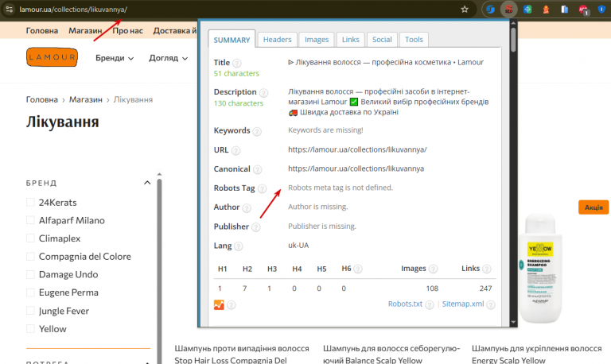Click the SEO META extension icon
611x364 pixels.
tap(508, 10)
